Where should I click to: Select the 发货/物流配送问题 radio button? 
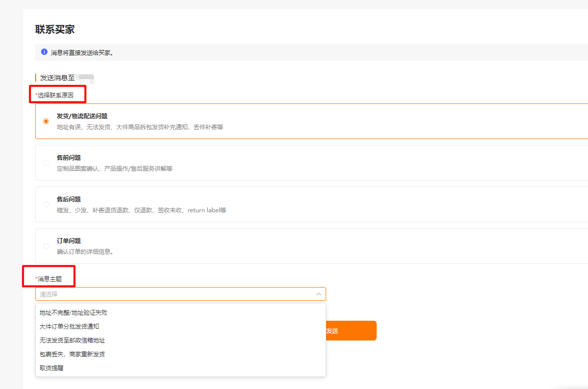(x=46, y=121)
